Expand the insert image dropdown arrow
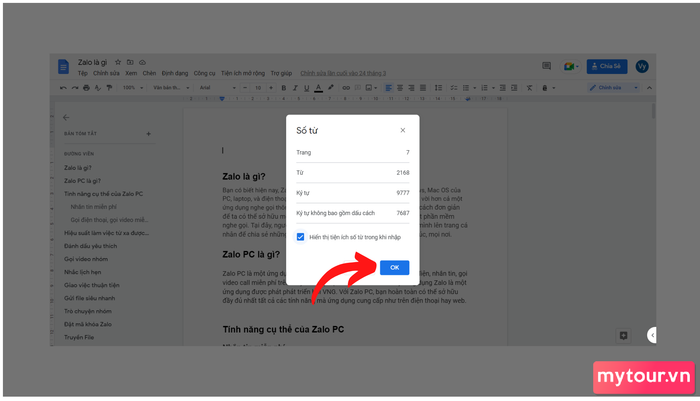 [375, 88]
